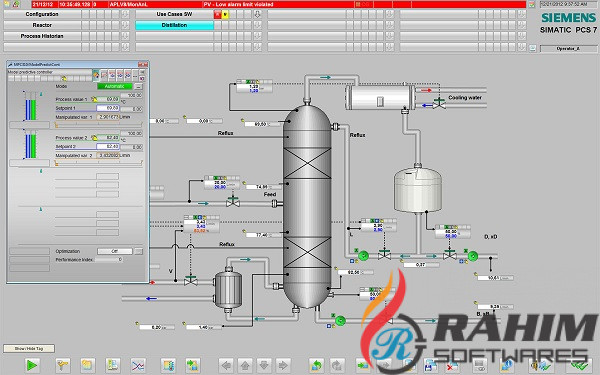Viewport: 600px width, 375px height.
Task: Click the blue info icon in bottom toolbar
Action: (x=507, y=365)
